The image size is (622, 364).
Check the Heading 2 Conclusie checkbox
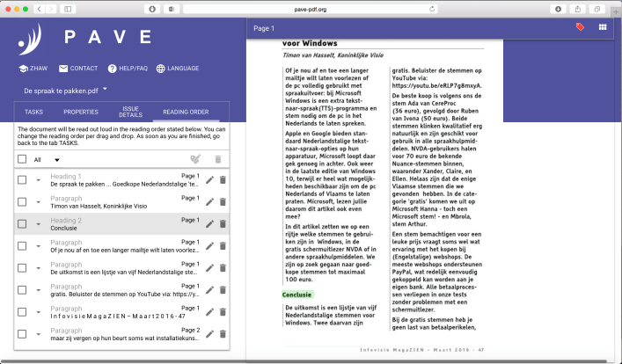(x=22, y=224)
